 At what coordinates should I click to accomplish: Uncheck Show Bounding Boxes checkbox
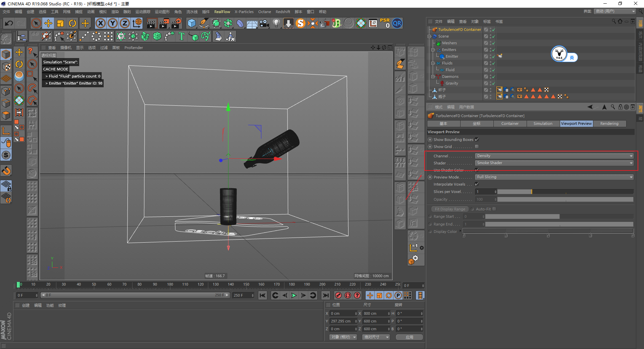coord(477,140)
